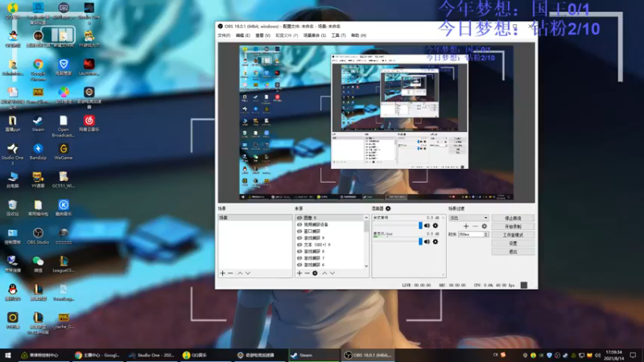Click the 退出 exit button
Image resolution: width=644 pixels, height=362 pixels.
point(513,252)
